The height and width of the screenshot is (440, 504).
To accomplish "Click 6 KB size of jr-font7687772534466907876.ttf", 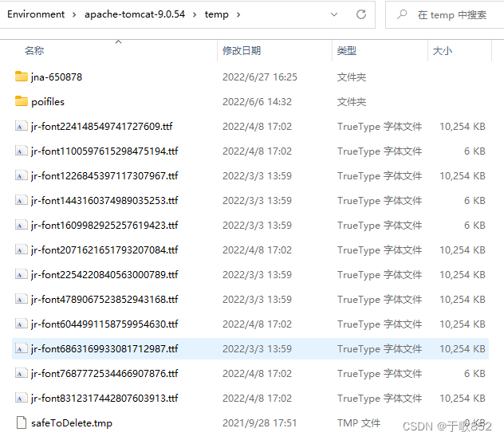I will coord(474,374).
